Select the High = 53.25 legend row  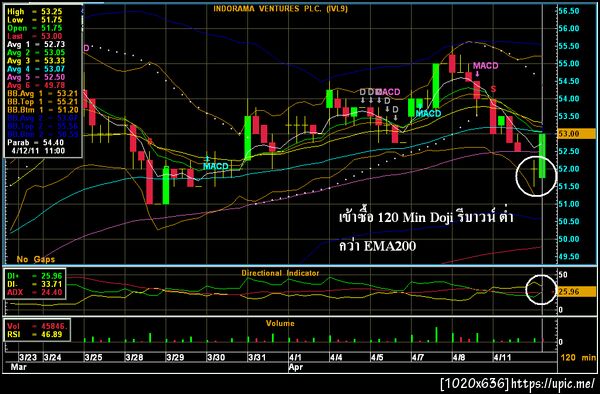pyautogui.click(x=34, y=12)
